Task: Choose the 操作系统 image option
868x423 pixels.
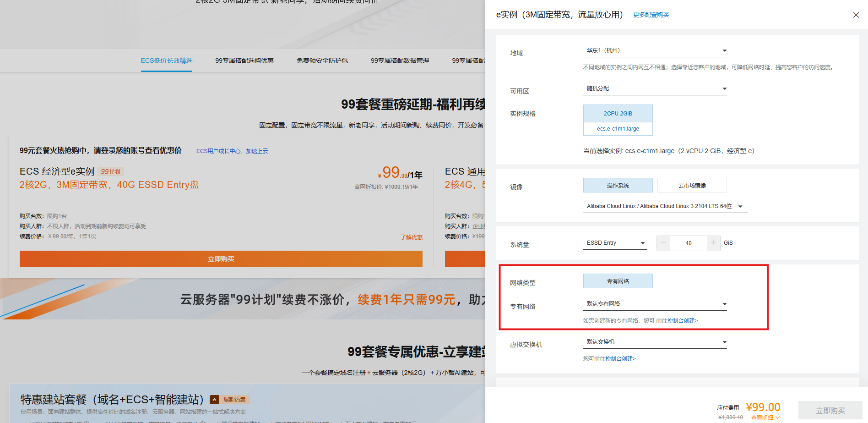Action: click(618, 185)
